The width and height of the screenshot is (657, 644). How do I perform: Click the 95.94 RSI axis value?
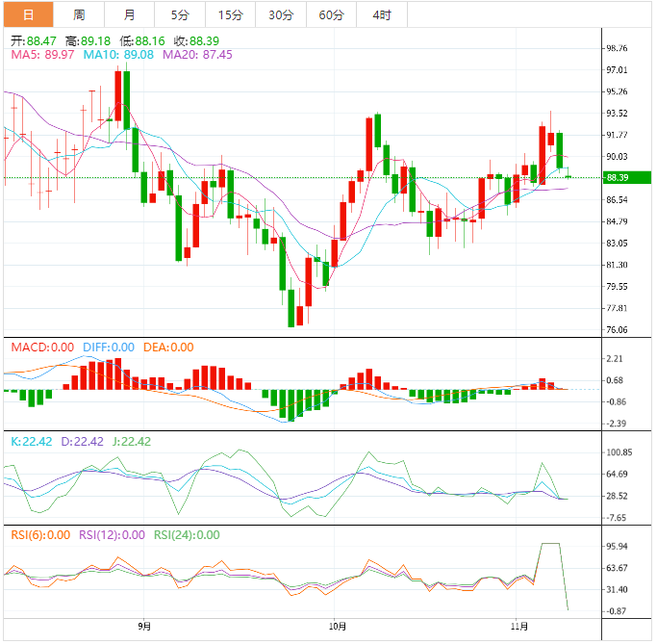(617, 547)
